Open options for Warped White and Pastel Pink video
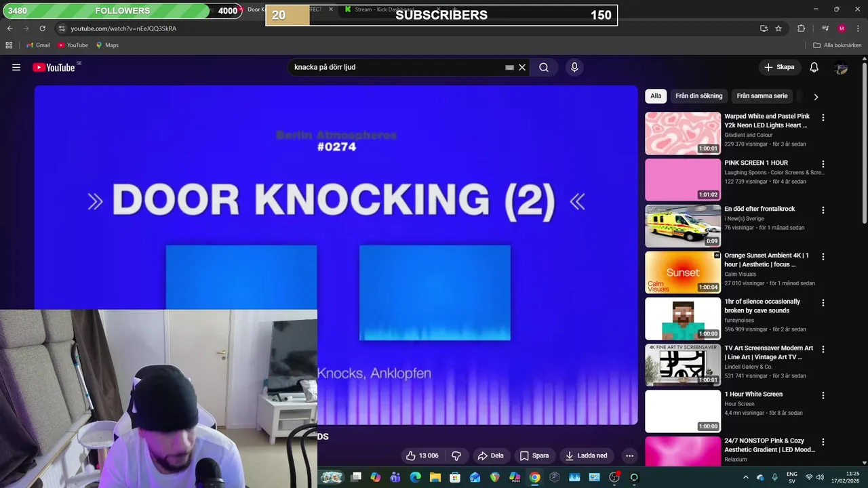The height and width of the screenshot is (488, 868). (823, 117)
